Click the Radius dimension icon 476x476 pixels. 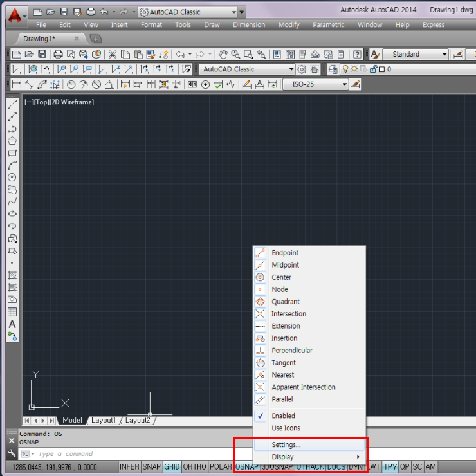pos(71,84)
